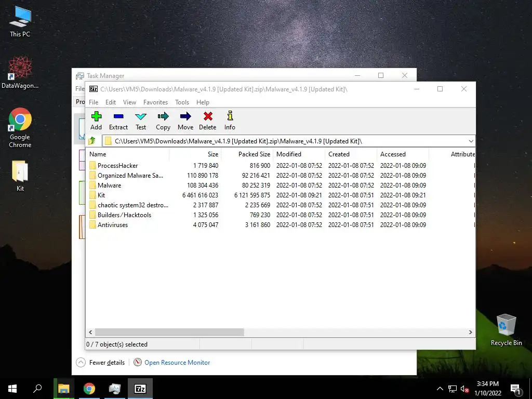Open the File menu in 7-Zip
The width and height of the screenshot is (532, 399).
click(x=94, y=102)
